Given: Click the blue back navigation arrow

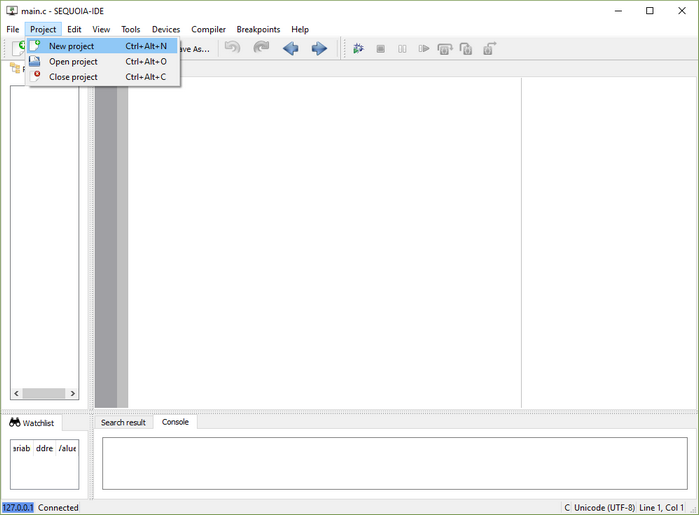Looking at the screenshot, I should (x=291, y=48).
